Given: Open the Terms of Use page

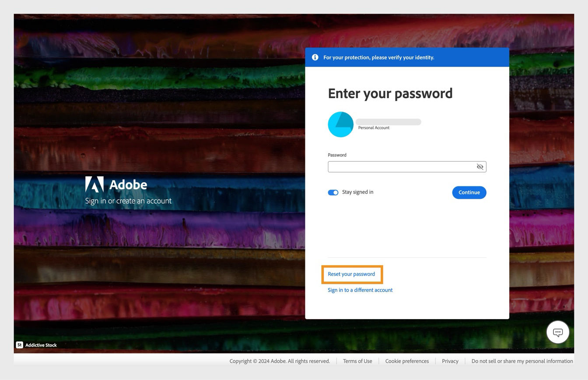Looking at the screenshot, I should (x=357, y=361).
